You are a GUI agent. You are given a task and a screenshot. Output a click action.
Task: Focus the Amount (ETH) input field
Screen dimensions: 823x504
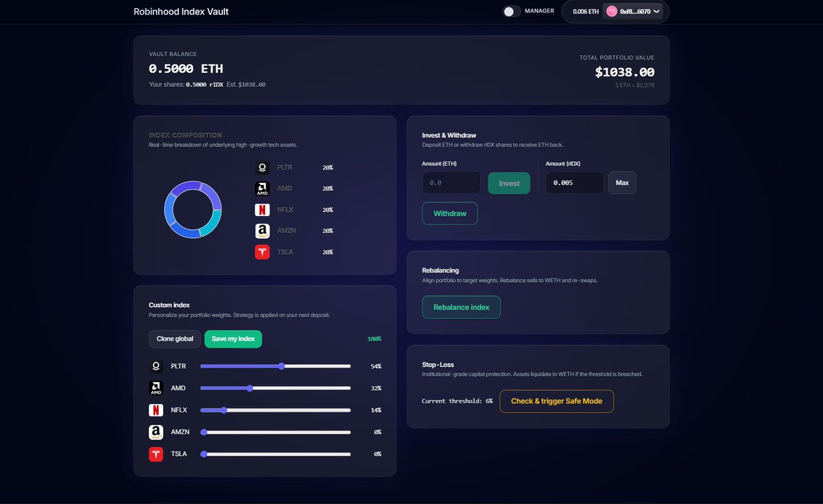pos(451,183)
